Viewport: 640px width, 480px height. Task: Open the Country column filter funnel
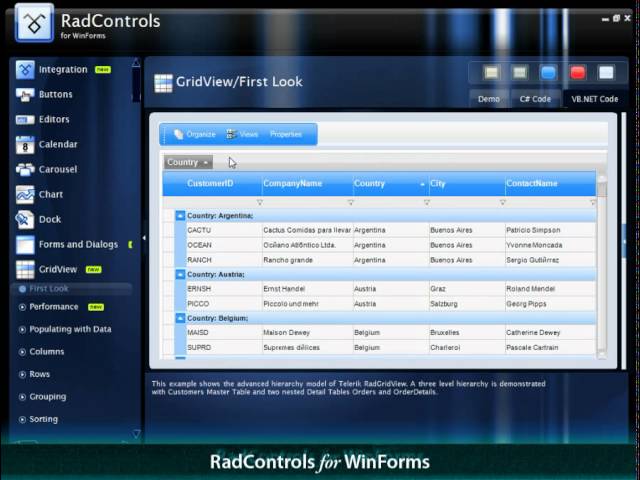click(x=427, y=202)
